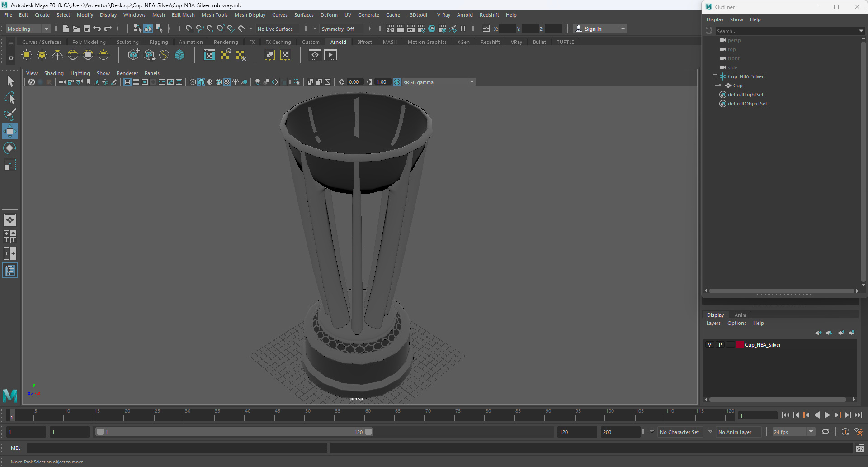Select the Rotate tool
The width and height of the screenshot is (868, 467).
[10, 148]
